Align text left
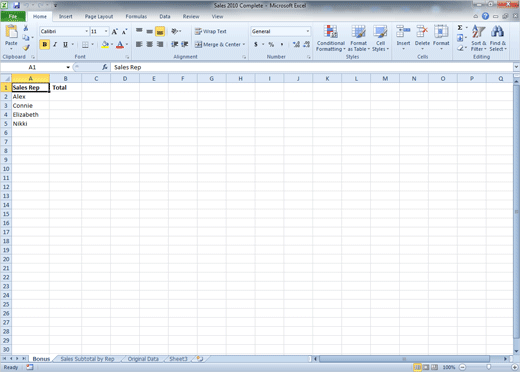This screenshot has width=520, height=372. (x=139, y=44)
